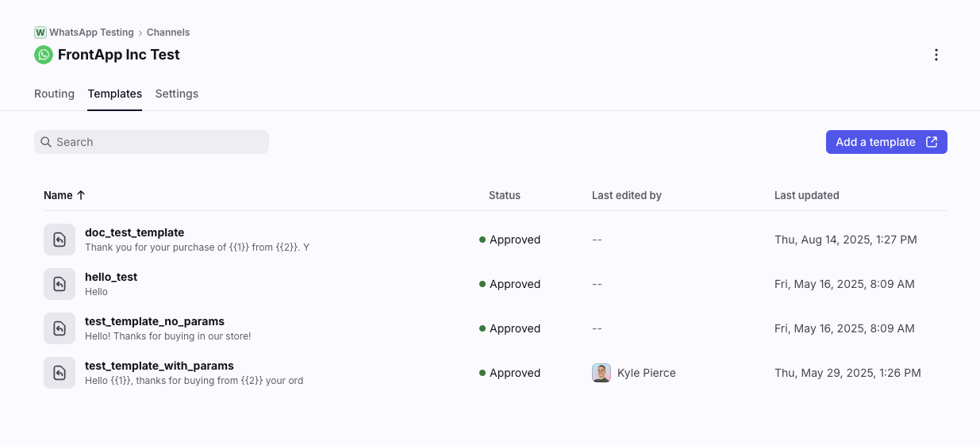Navigate to WhatsApp Testing breadcrumb link
The width and height of the screenshot is (980, 445).
[x=91, y=33]
